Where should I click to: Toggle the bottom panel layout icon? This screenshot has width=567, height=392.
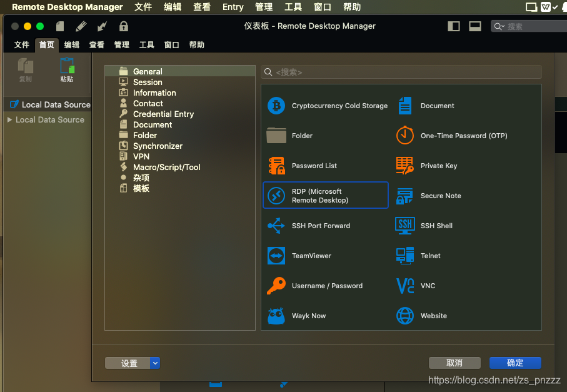click(x=475, y=26)
